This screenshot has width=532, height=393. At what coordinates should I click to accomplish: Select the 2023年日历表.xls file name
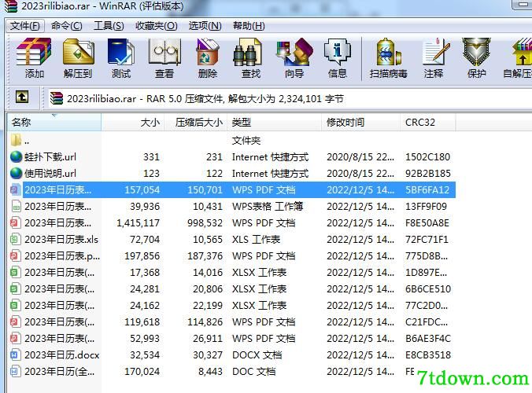click(61, 239)
